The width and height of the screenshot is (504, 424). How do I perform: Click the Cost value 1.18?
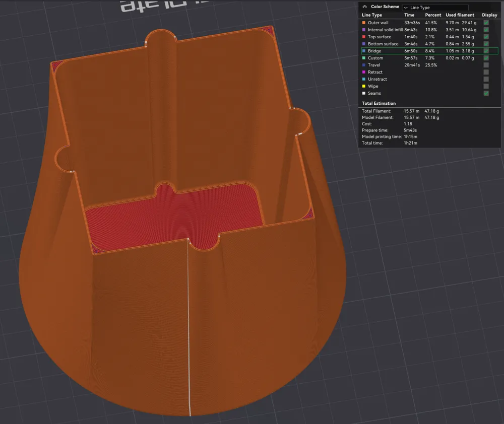click(x=408, y=124)
